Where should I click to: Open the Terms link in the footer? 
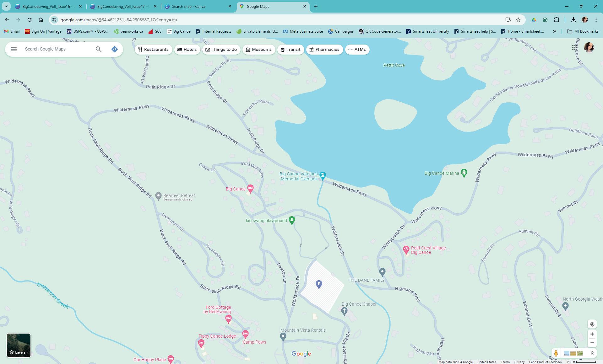(505, 362)
